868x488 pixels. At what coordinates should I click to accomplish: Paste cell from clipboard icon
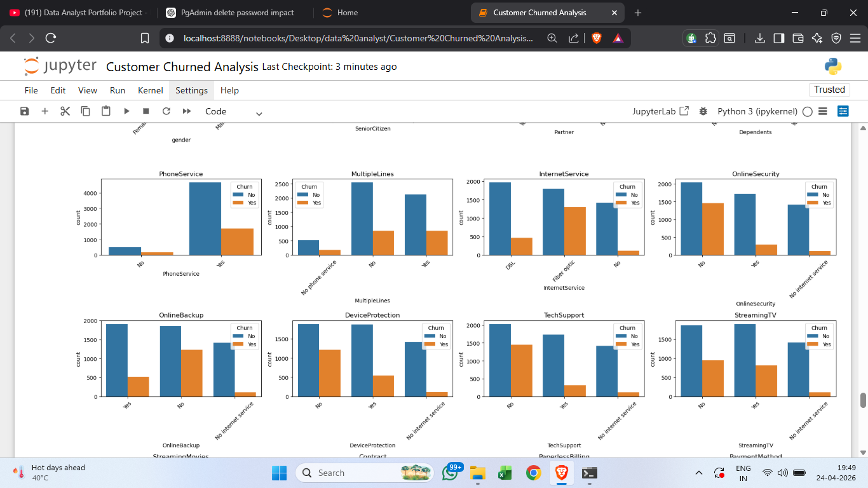click(x=105, y=111)
